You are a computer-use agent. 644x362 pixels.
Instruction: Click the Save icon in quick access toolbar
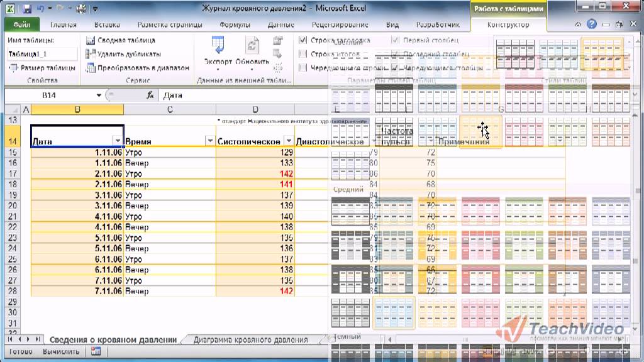(x=27, y=8)
